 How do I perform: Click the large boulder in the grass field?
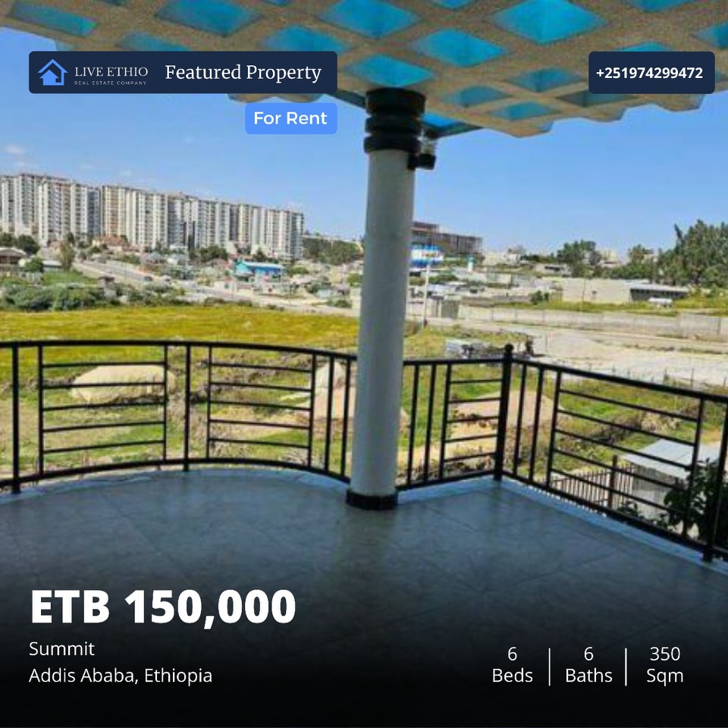point(121,382)
